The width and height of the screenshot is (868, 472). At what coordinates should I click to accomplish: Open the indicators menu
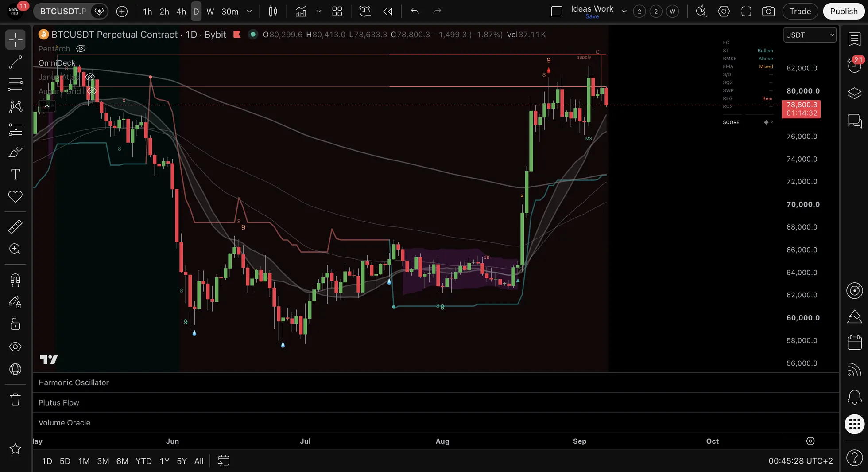point(301,12)
